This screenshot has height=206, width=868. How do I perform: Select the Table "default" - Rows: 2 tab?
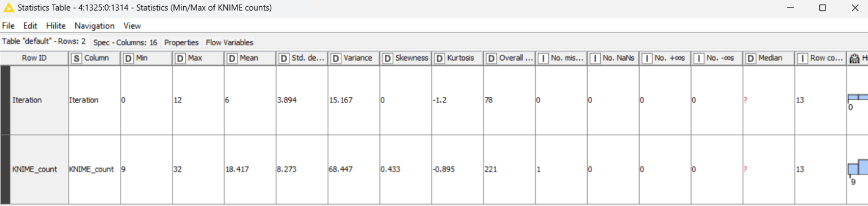44,41
